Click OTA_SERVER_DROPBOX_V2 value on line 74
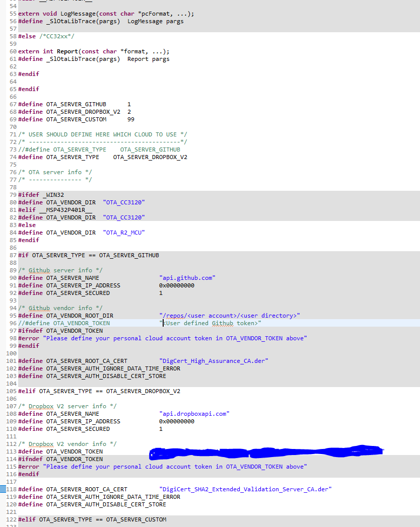420x527 pixels. 150,157
